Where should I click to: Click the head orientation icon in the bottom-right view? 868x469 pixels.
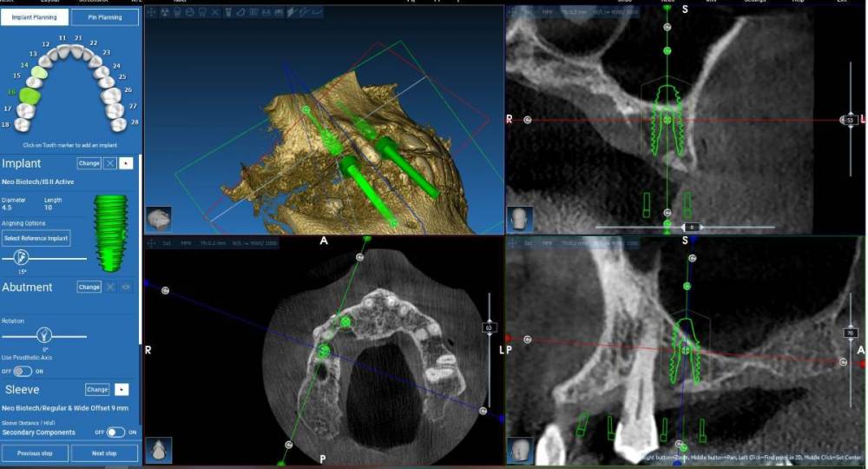coord(521,449)
